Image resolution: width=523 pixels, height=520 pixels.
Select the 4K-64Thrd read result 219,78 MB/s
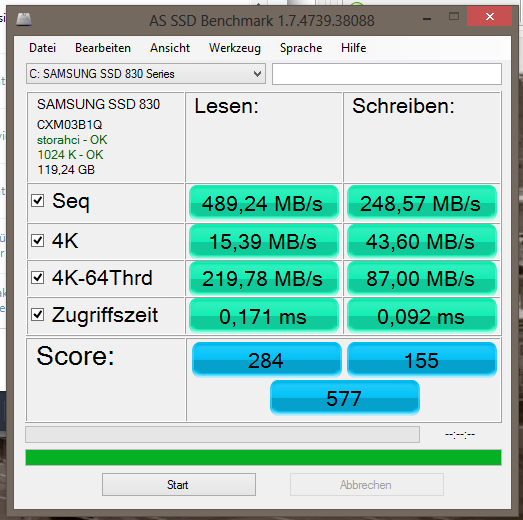(x=264, y=279)
